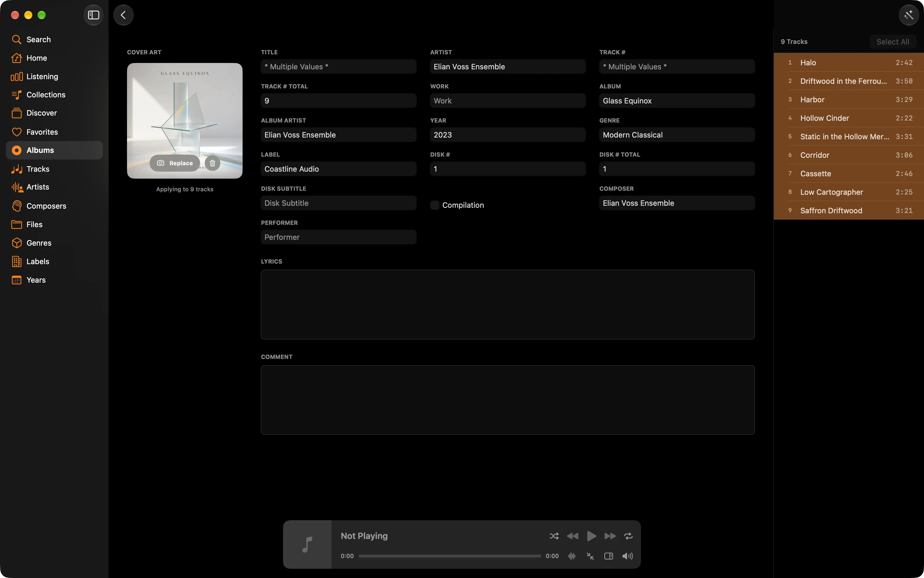Click inside the Lyrics text area
924x578 pixels.
507,304
